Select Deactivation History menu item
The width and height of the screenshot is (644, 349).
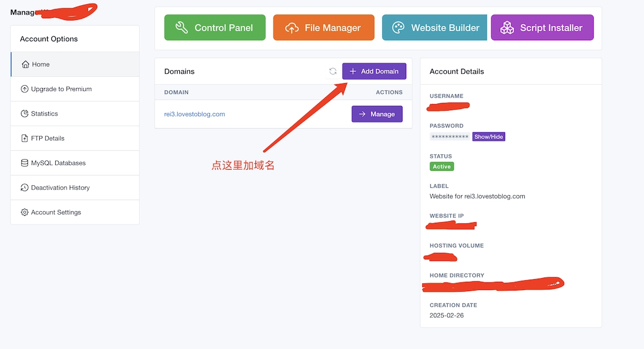coord(60,188)
